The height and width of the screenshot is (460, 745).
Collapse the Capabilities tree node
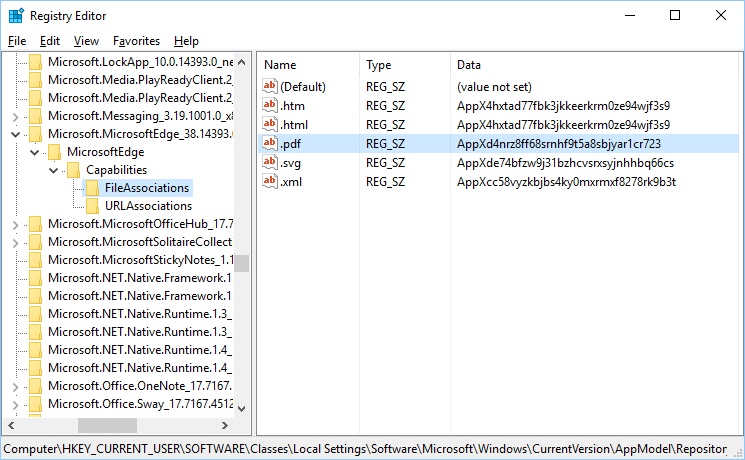53,170
